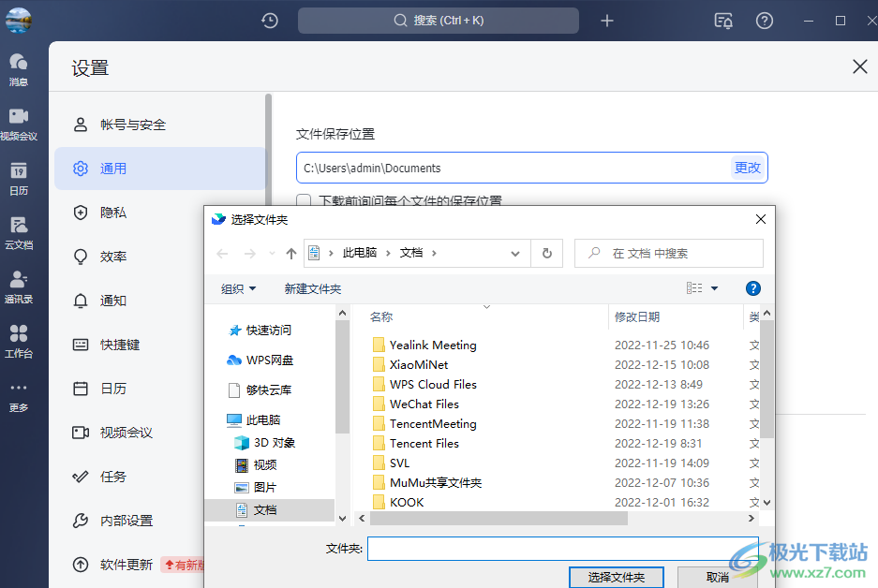
Task: Select WeChat Files folder
Action: tap(416, 404)
